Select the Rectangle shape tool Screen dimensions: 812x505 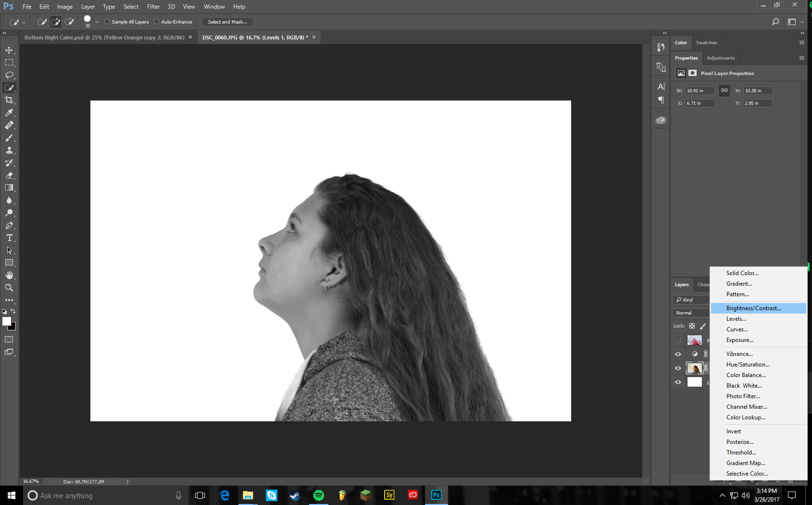[x=9, y=263]
